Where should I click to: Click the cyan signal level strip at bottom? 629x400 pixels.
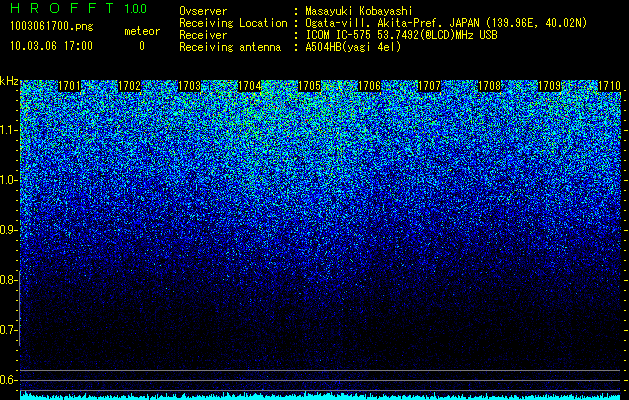coord(320,396)
